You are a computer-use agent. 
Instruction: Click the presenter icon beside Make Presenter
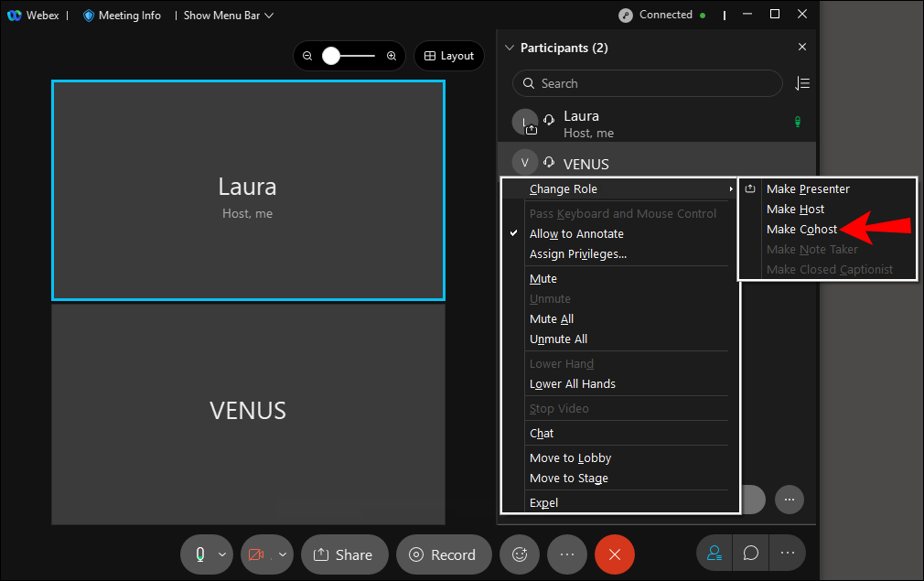point(749,189)
